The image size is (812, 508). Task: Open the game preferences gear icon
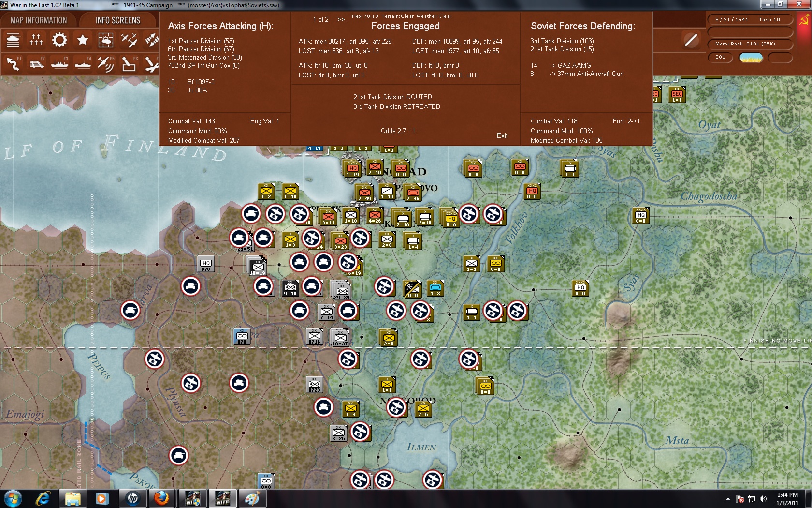pos(59,40)
